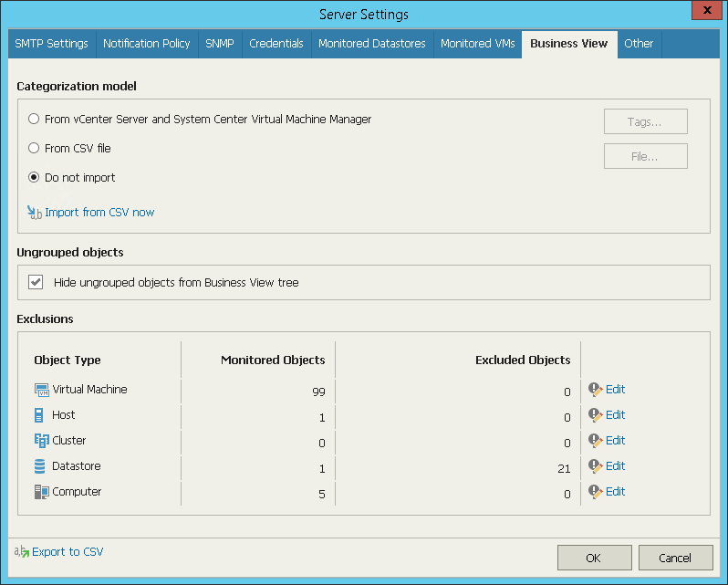Click the File... button
Screen dimensions: 728x585
[x=645, y=156]
